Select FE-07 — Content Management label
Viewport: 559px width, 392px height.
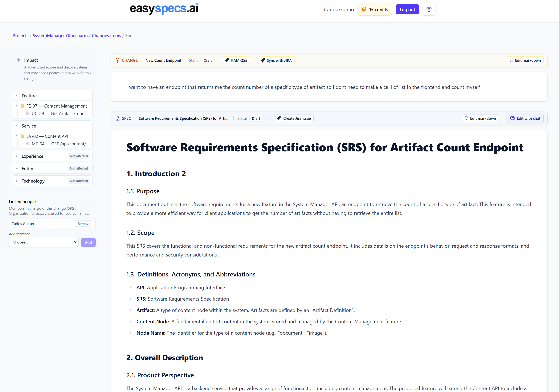point(57,106)
